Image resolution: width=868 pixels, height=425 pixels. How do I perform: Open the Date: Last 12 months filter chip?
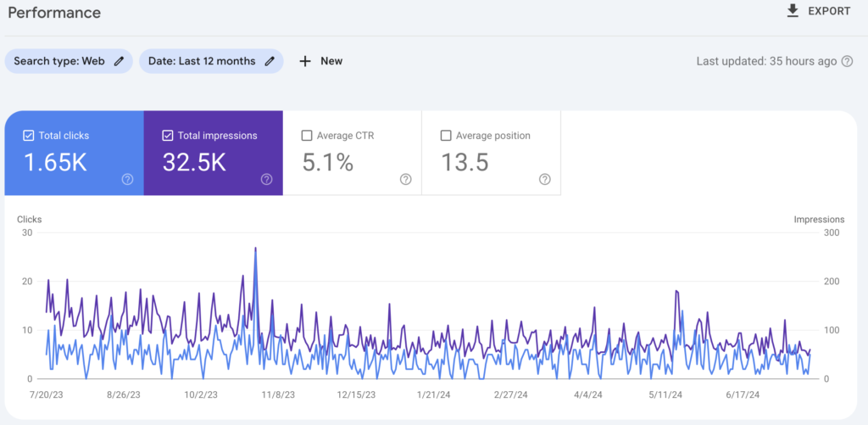click(211, 62)
